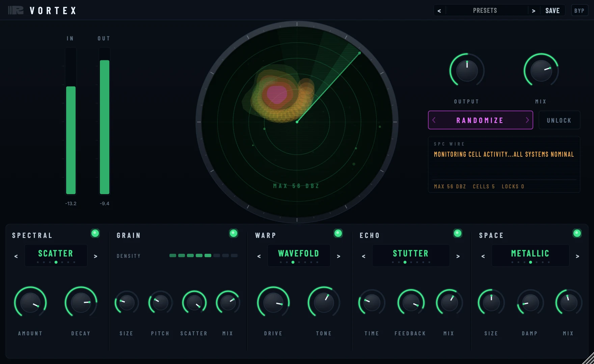The width and height of the screenshot is (594, 364).
Task: Open the STUTTER mode selector
Action: [411, 255]
